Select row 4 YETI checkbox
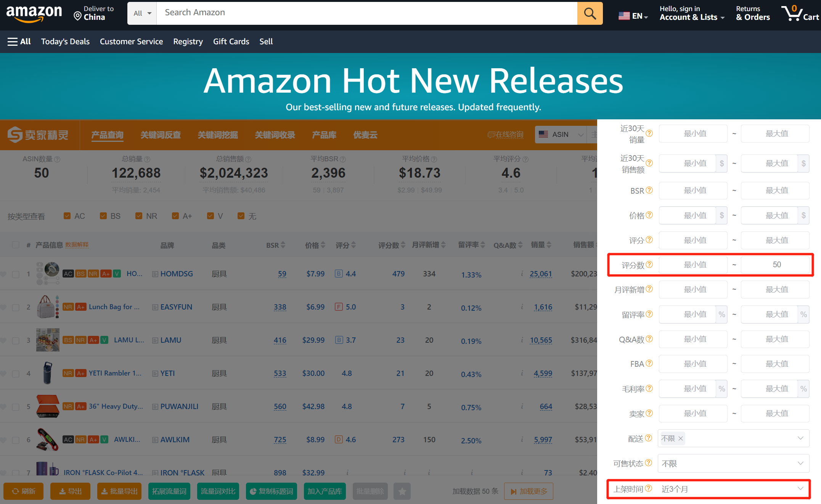821x504 pixels. 16,374
